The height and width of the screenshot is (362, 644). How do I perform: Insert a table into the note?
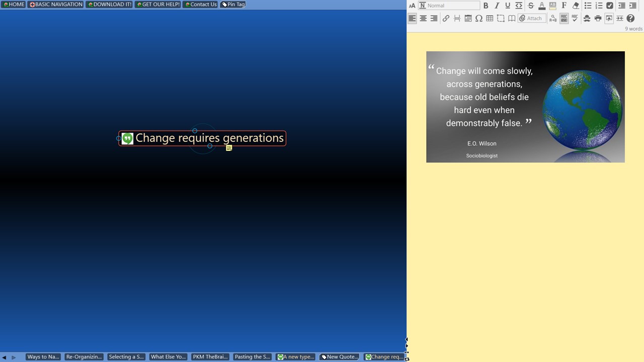(x=490, y=19)
